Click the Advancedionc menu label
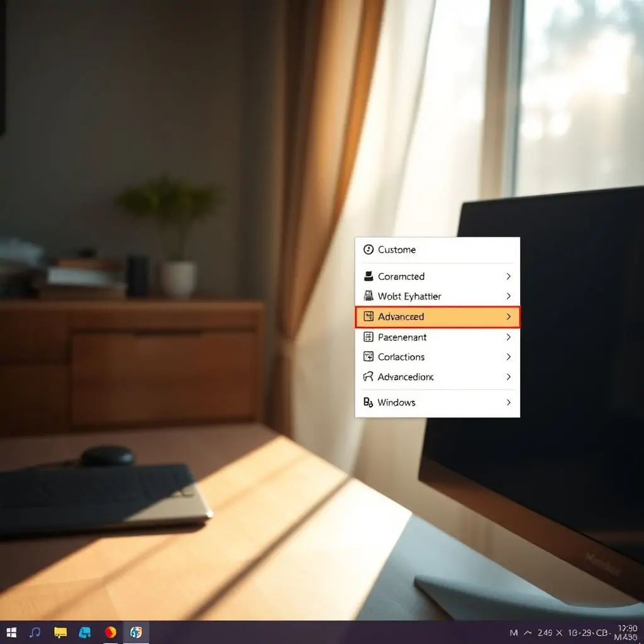This screenshot has width=644, height=644. pos(406,377)
